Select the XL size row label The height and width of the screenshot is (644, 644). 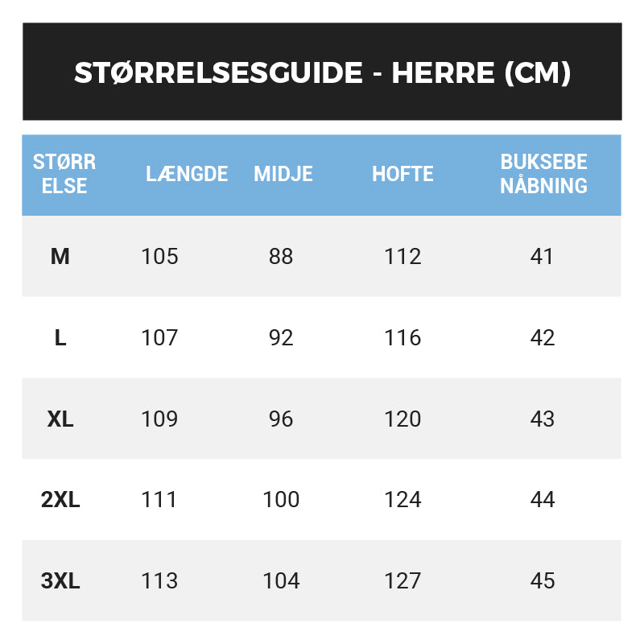(x=60, y=419)
